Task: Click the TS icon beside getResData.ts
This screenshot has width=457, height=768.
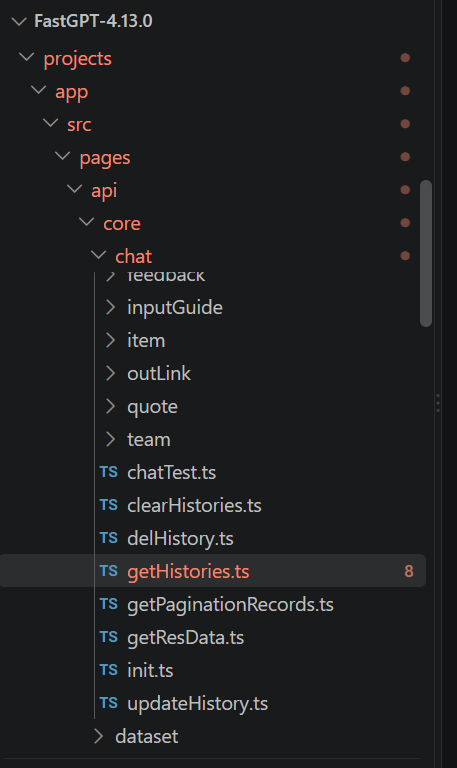Action: pos(109,637)
